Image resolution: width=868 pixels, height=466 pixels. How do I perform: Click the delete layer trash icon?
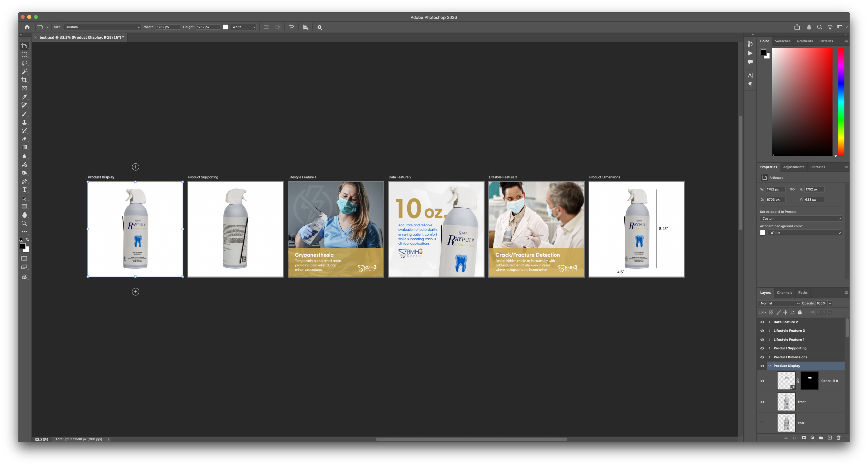click(839, 438)
